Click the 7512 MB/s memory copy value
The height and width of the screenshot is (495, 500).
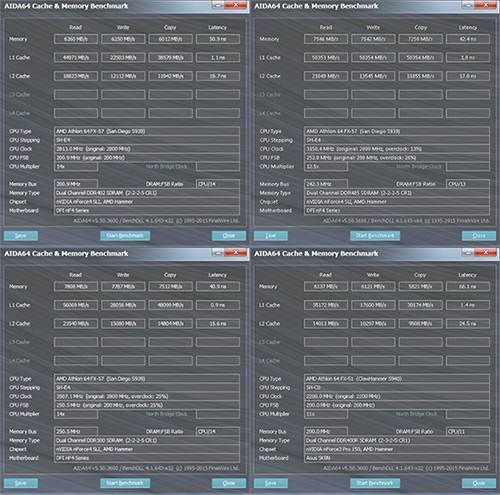coord(171,286)
